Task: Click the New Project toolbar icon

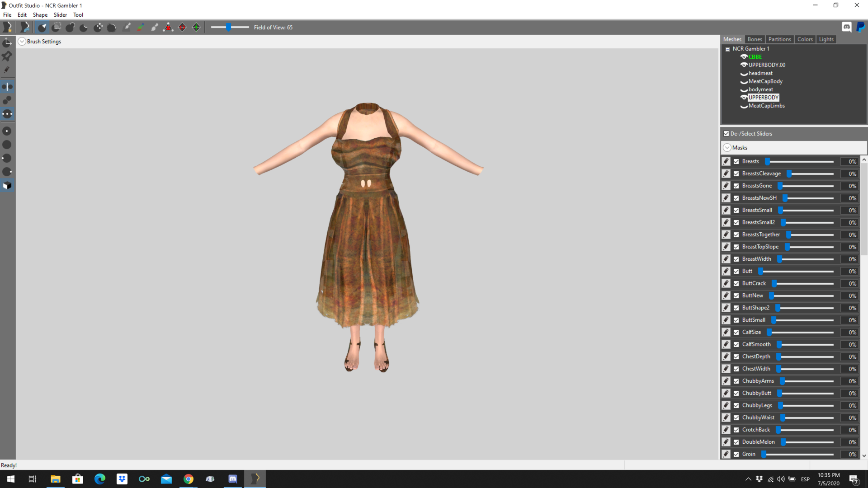Action: (x=8, y=28)
